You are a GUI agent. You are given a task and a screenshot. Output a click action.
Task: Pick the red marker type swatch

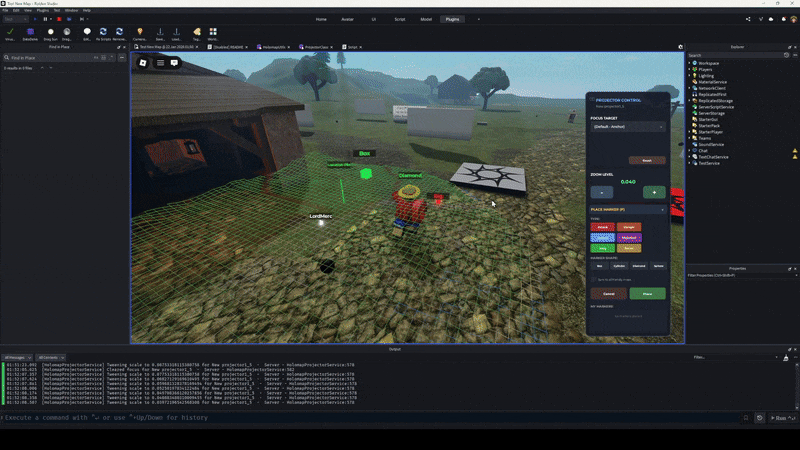pos(602,227)
